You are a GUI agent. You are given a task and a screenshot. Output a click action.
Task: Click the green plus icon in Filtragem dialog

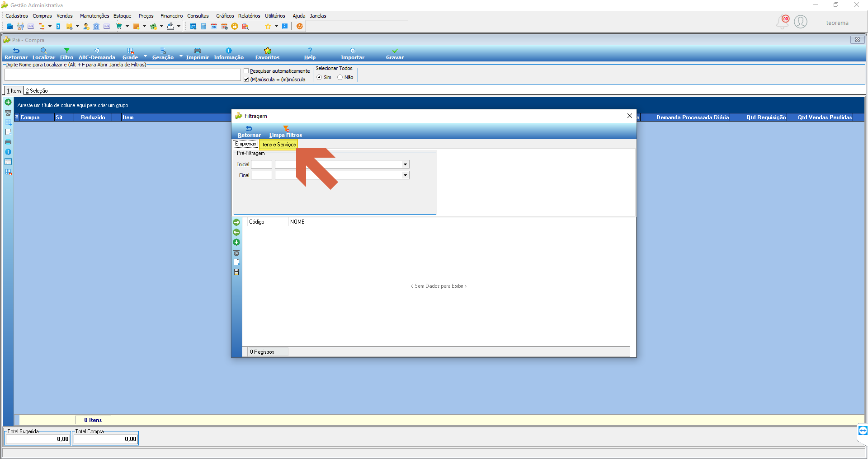click(236, 242)
